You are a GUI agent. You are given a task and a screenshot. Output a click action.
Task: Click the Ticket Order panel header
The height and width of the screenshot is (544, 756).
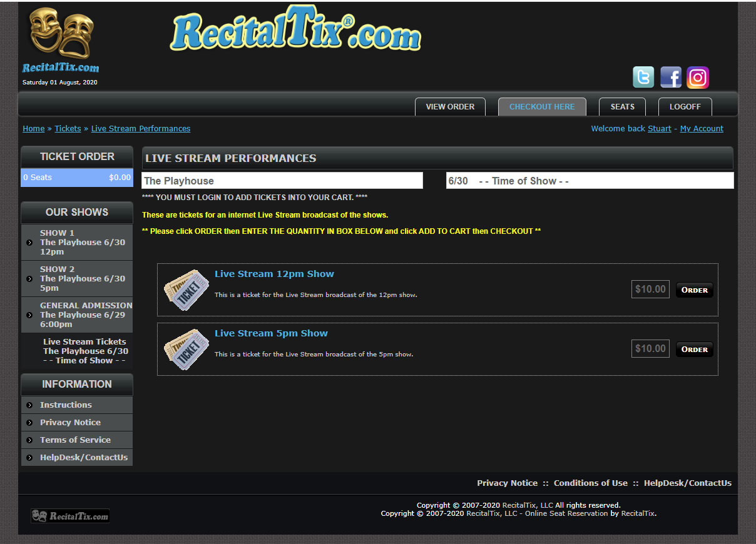[77, 157]
